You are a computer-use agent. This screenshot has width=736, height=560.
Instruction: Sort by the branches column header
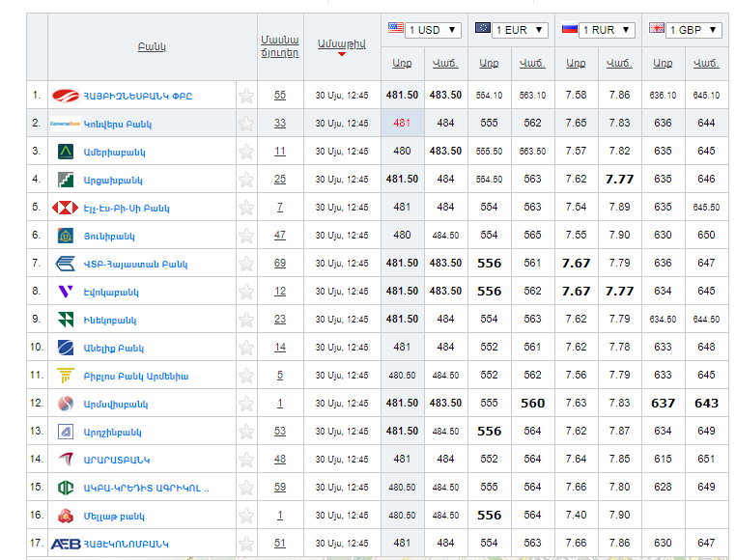point(280,46)
